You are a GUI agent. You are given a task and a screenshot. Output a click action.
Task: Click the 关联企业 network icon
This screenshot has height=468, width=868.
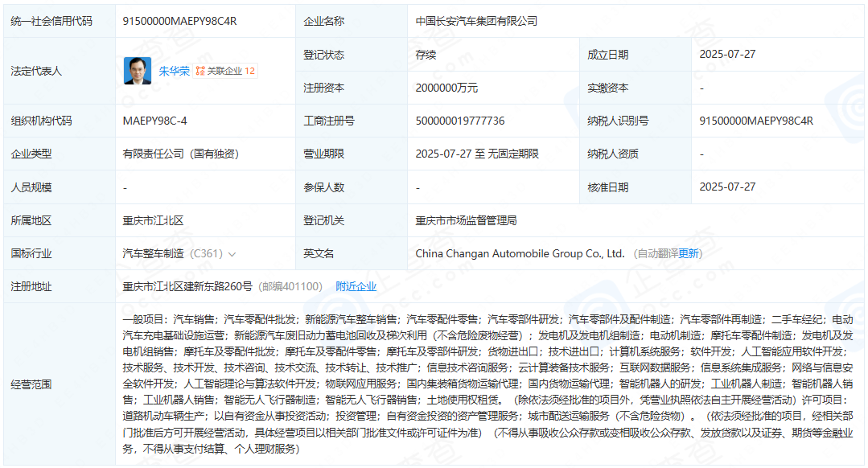point(201,71)
